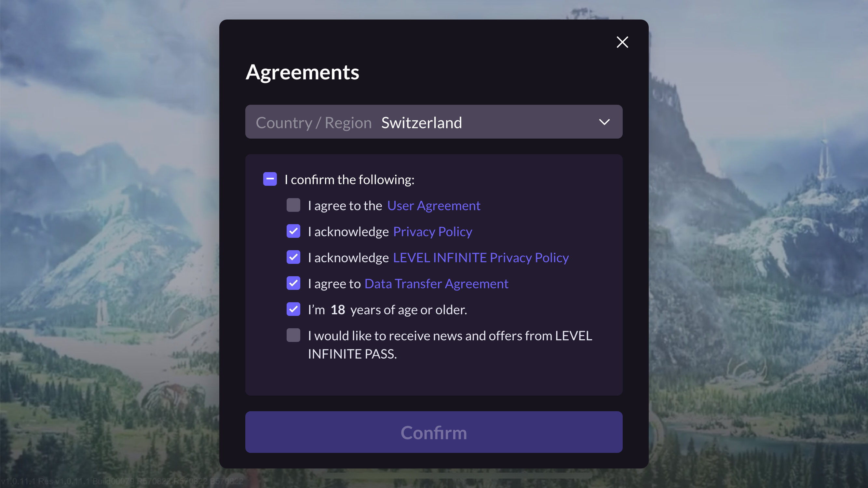Open the LEVEL INFINITE Privacy Policy link
The image size is (868, 488).
coord(480,257)
